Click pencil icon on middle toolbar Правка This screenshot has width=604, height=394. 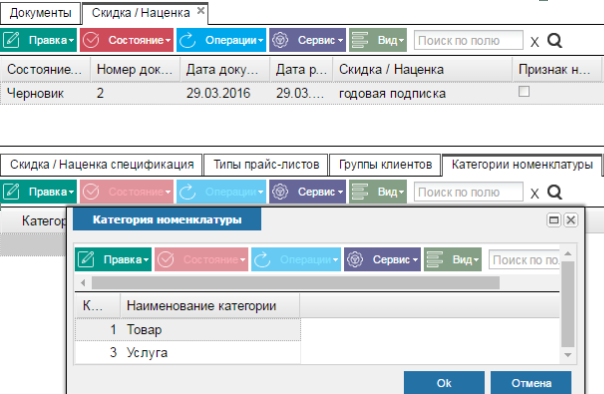click(11, 191)
